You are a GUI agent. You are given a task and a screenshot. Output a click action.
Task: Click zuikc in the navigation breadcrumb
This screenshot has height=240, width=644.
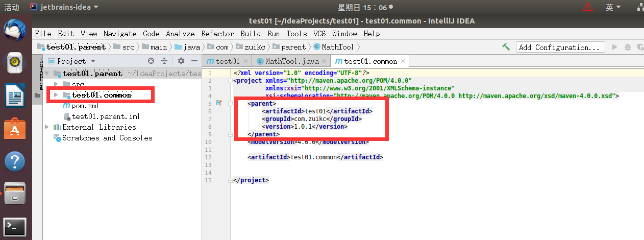coord(251,47)
